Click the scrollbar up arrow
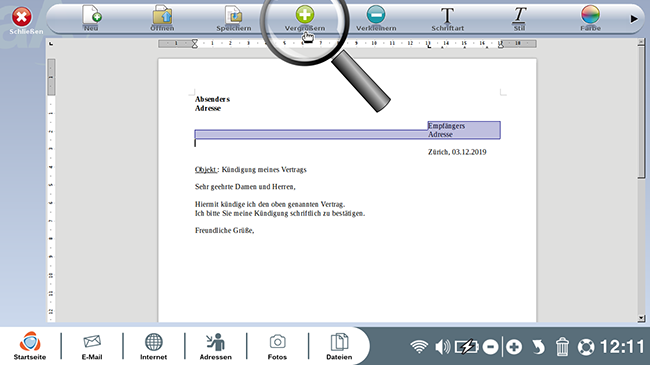This screenshot has width=650, height=365. (641, 42)
